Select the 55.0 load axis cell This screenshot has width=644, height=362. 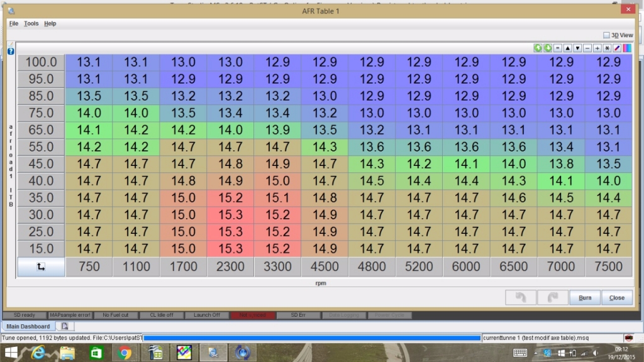coord(41,147)
